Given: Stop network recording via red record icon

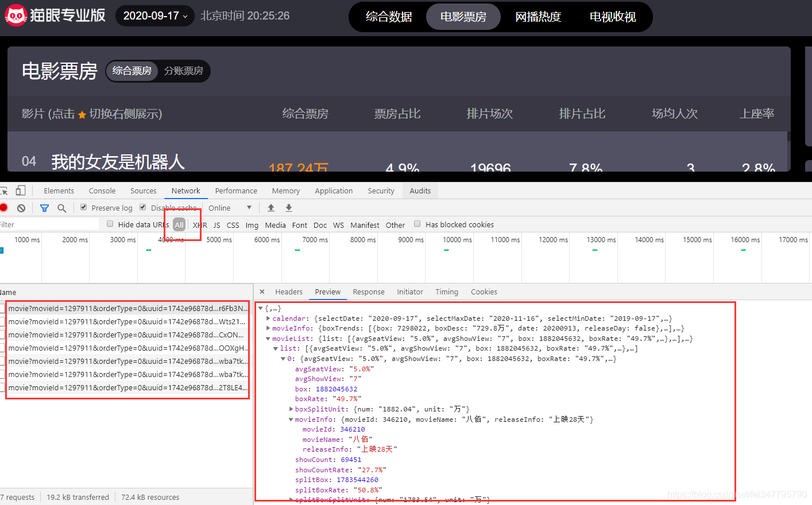Looking at the screenshot, I should tap(5, 207).
